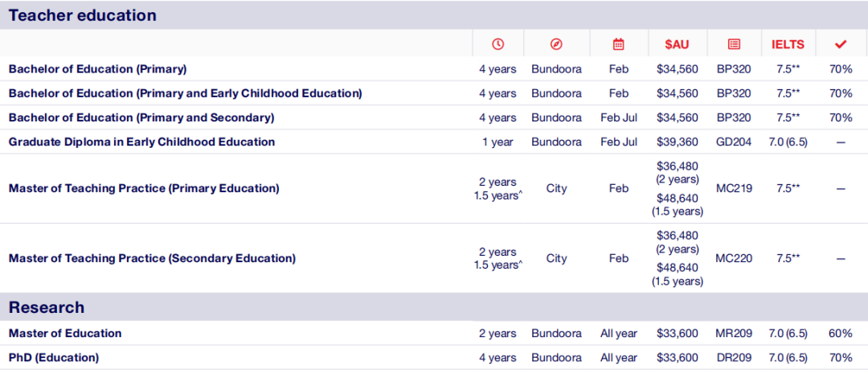The width and height of the screenshot is (868, 370).
Task: Click the GD204 program code
Action: pyautogui.click(x=734, y=142)
